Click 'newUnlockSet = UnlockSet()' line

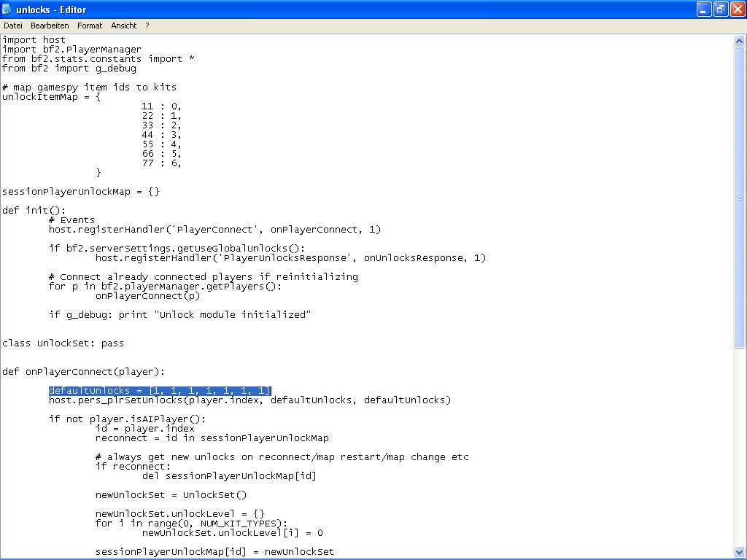(x=171, y=495)
